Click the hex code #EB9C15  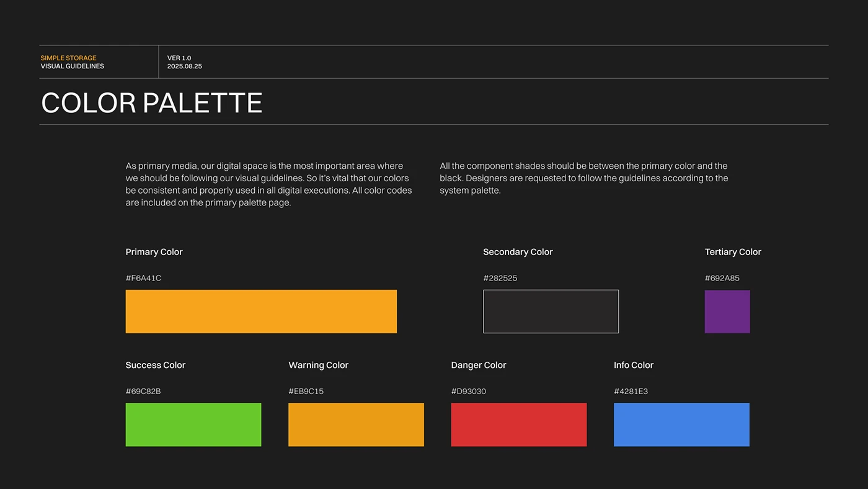pos(304,391)
